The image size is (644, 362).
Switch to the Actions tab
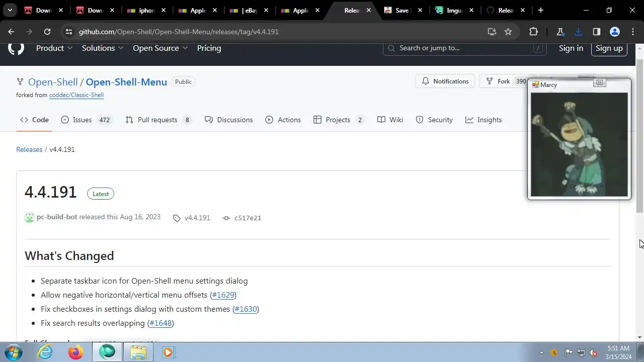click(x=283, y=120)
